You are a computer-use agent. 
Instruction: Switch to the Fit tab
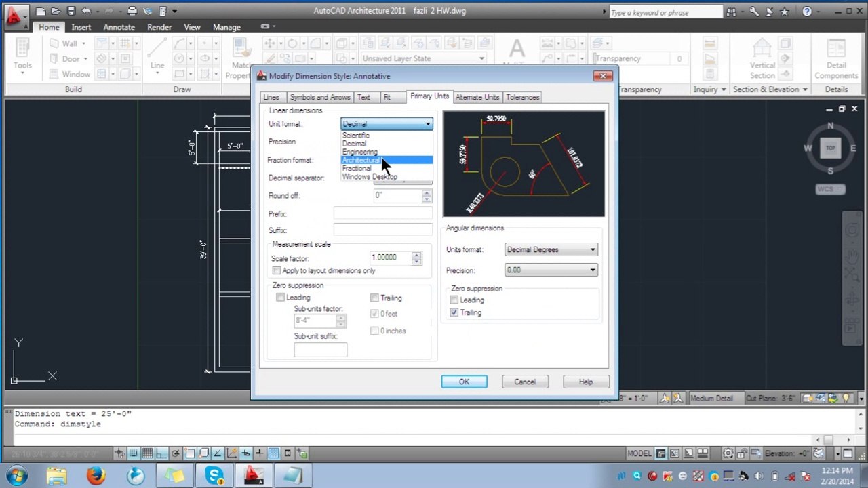click(x=387, y=98)
